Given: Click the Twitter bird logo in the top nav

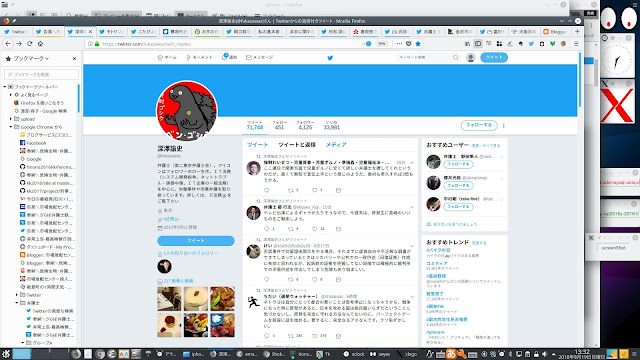Looking at the screenshot, I should [330, 58].
